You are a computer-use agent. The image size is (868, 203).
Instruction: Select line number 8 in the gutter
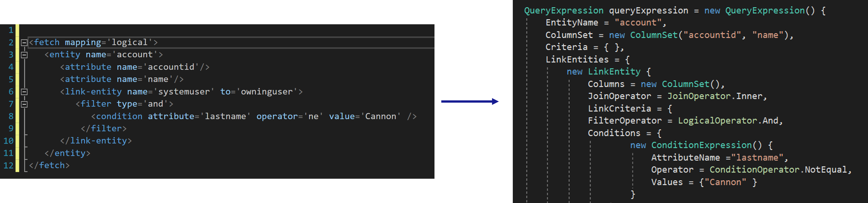11,116
